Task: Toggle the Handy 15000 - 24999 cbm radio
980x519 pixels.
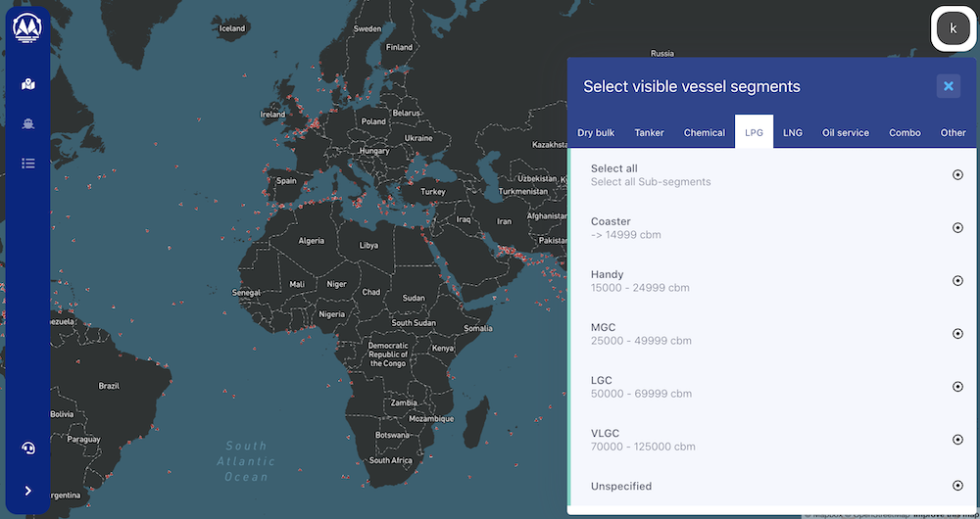Action: [x=957, y=280]
